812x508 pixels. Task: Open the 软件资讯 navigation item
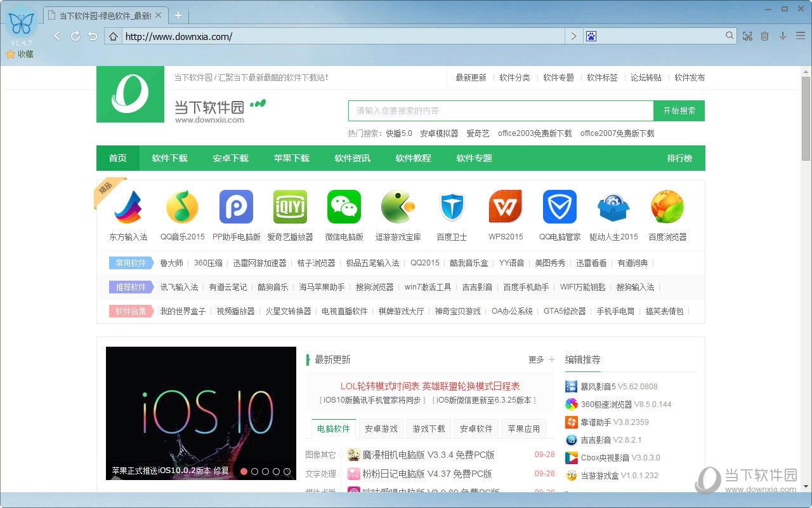(352, 158)
